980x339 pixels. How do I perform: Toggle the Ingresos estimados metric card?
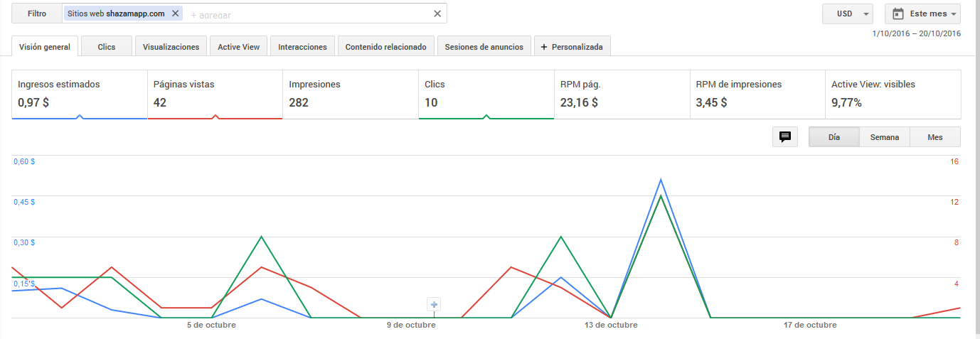pos(80,94)
